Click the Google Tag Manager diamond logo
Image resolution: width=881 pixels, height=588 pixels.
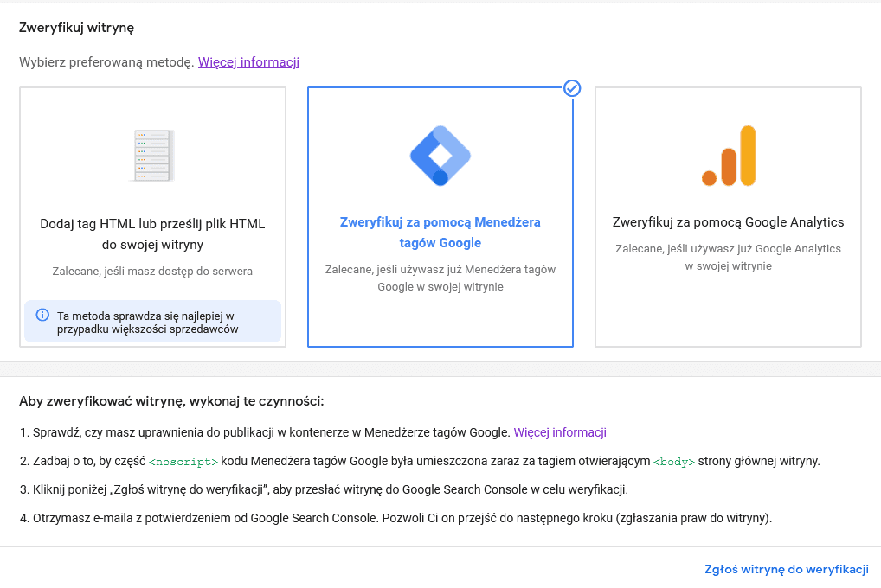coord(440,156)
